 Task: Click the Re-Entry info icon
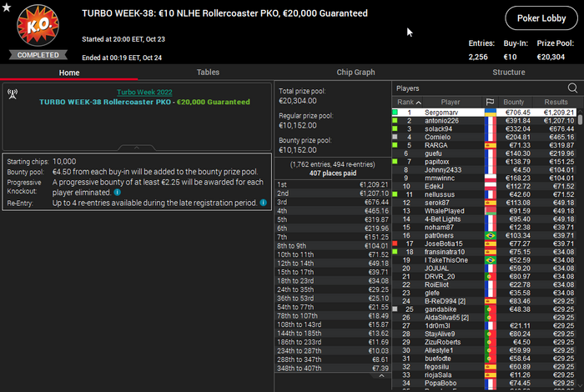point(264,203)
